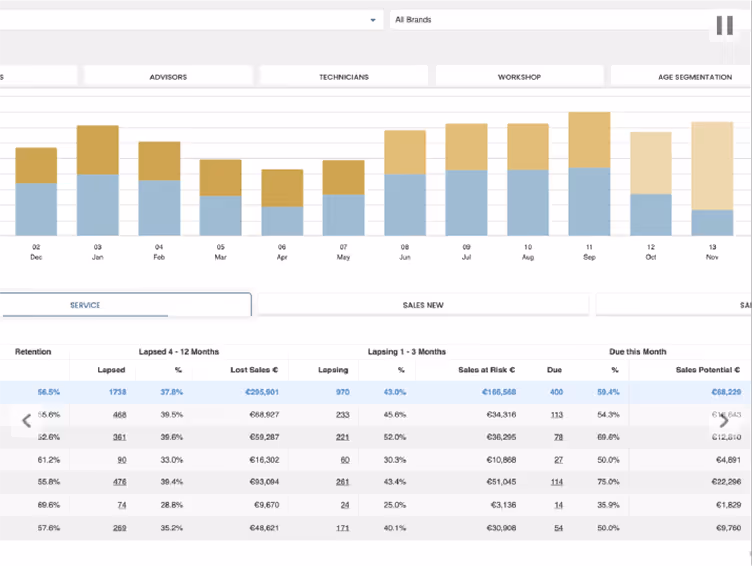Click the Sep stacked bar in chart
The width and height of the screenshot is (752, 566).
coord(589,174)
